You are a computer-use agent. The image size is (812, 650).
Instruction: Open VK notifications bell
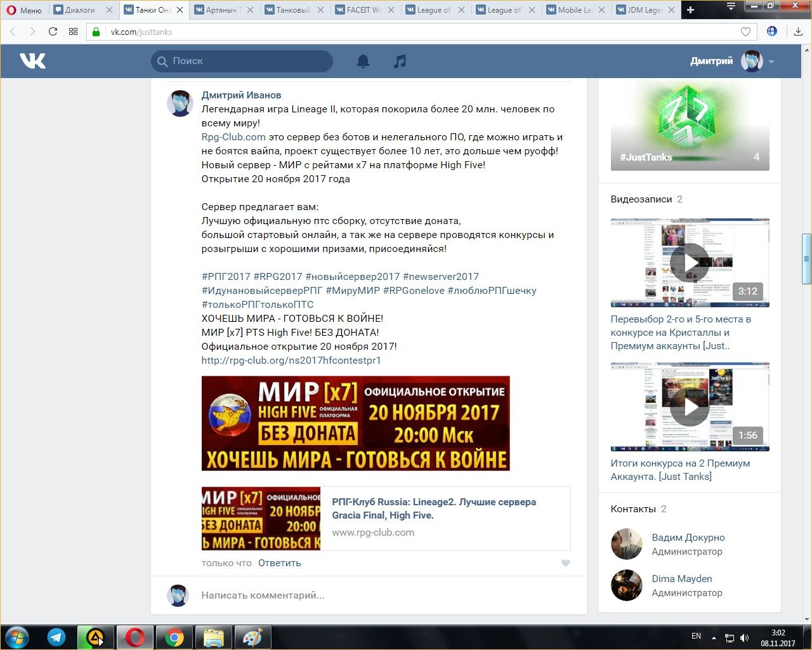pyautogui.click(x=363, y=61)
